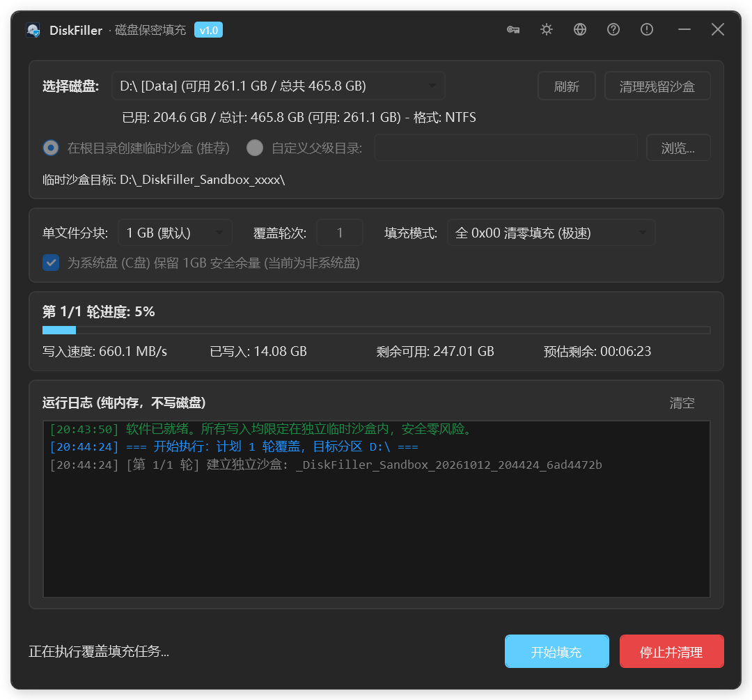Open the 单文件分块 1 GB dropdown
This screenshot has width=752, height=700.
coord(175,233)
